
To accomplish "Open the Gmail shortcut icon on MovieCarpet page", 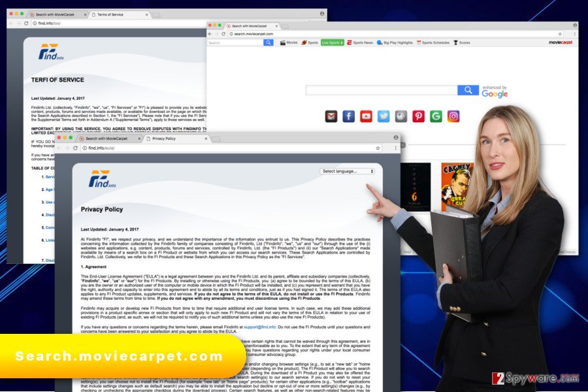I will (x=331, y=117).
